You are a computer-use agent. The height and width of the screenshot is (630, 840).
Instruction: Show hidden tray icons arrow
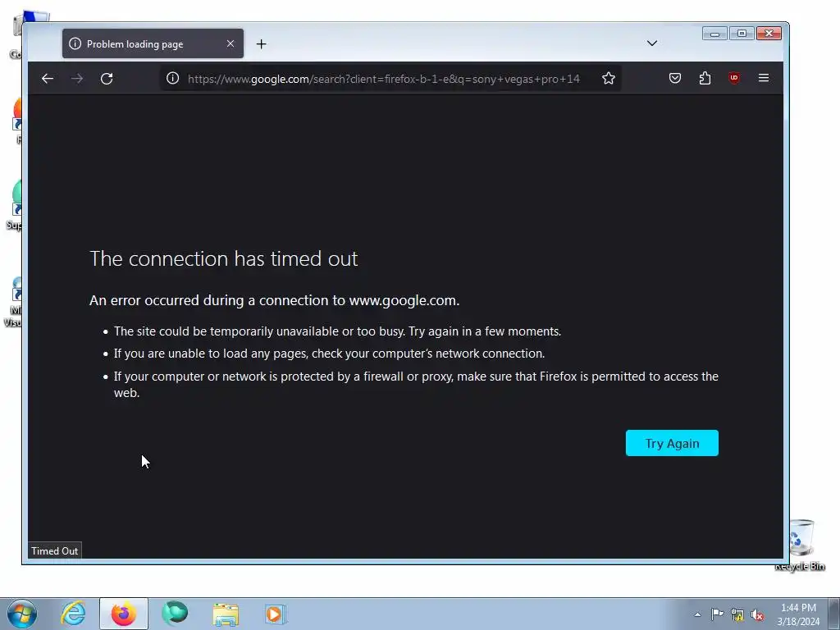click(x=697, y=614)
